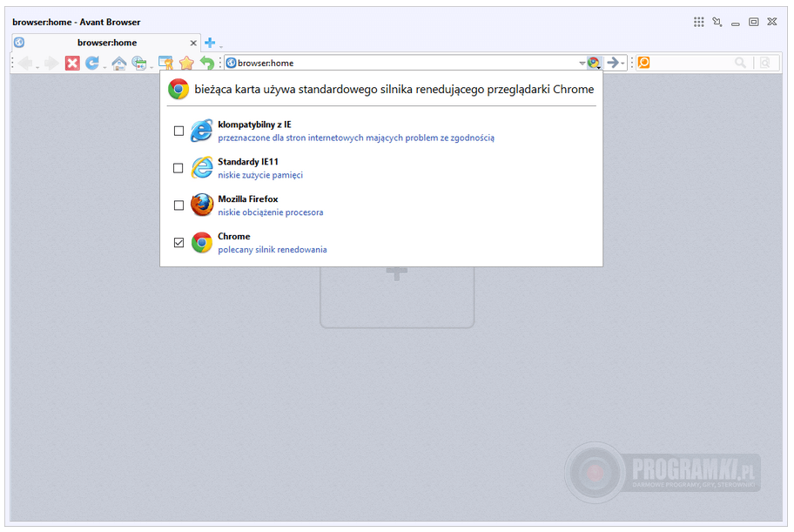Check the klompatybilny z IE checkbox

click(x=178, y=131)
